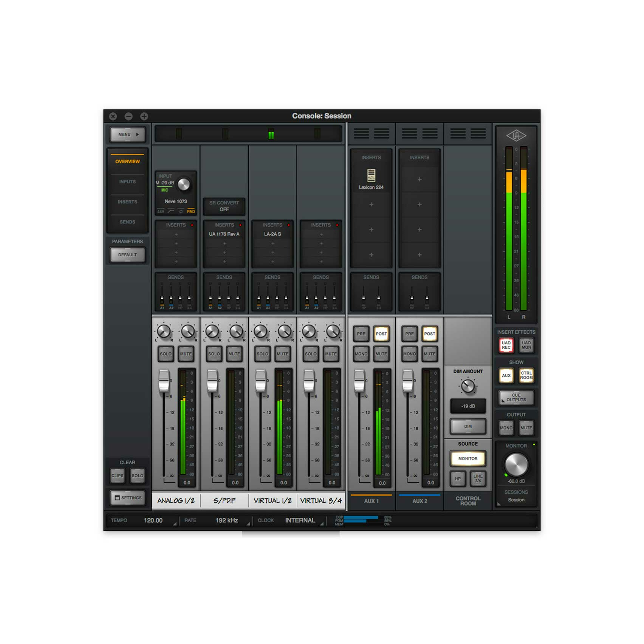Click the Universal Audio logo above meters
Viewport: 644px width, 644px height.
(516, 135)
